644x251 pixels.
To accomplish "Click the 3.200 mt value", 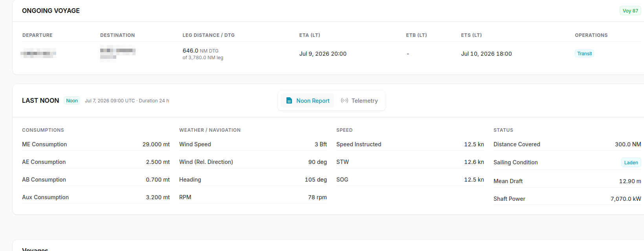I will click(158, 197).
